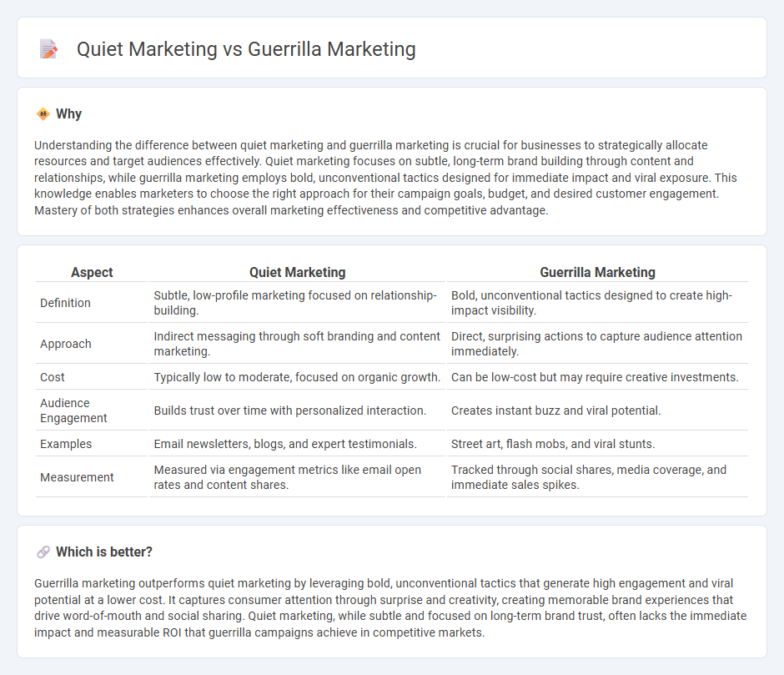The image size is (784, 675).
Task: Click cell 'Street art, flash mobs, and viral stunts.'
Action: coord(597,444)
